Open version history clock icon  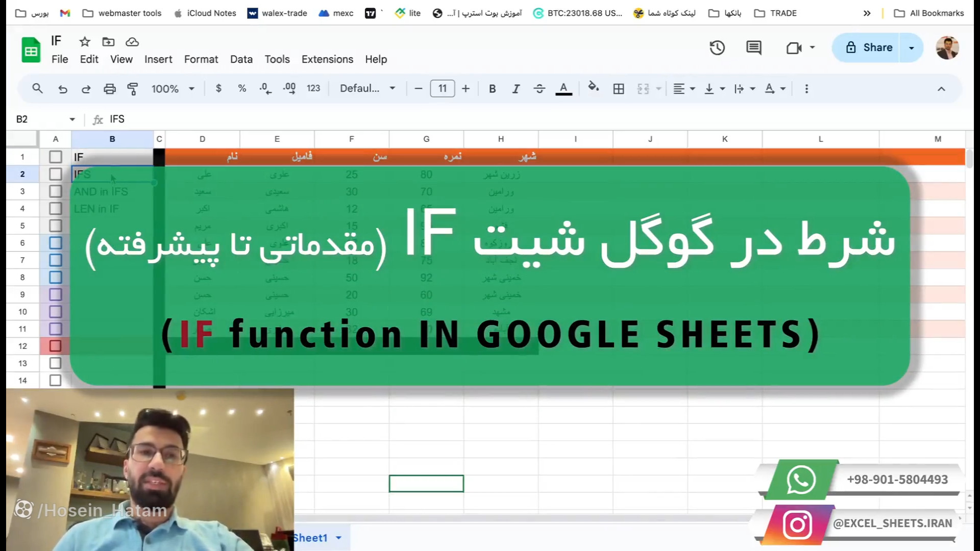pos(717,48)
